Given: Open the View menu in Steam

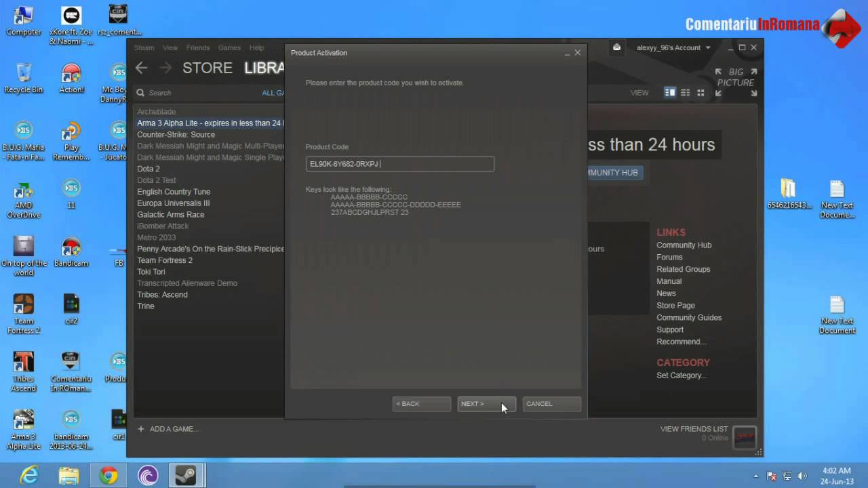Looking at the screenshot, I should (170, 48).
